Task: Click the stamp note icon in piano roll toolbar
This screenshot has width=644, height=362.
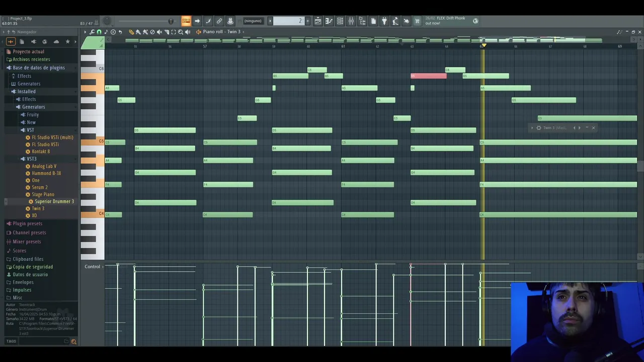Action: [x=106, y=32]
